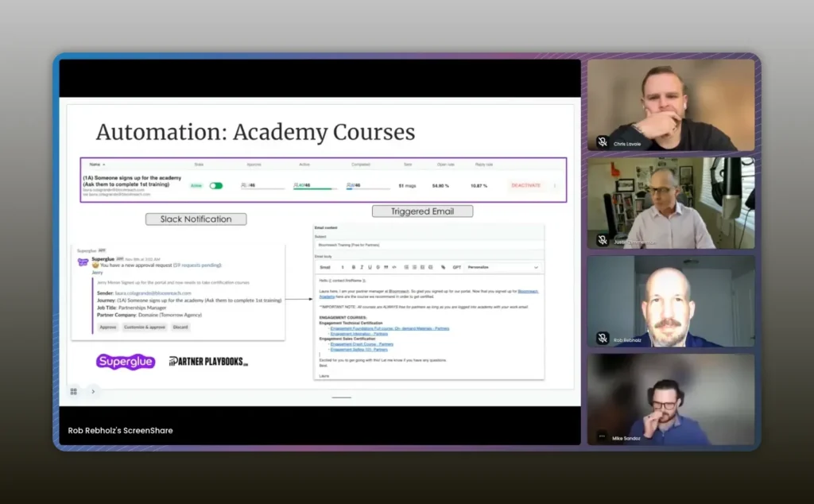Viewport: 814px width, 504px height.
Task: Click Chris Lavoie's muted microphone icon
Action: pos(603,142)
